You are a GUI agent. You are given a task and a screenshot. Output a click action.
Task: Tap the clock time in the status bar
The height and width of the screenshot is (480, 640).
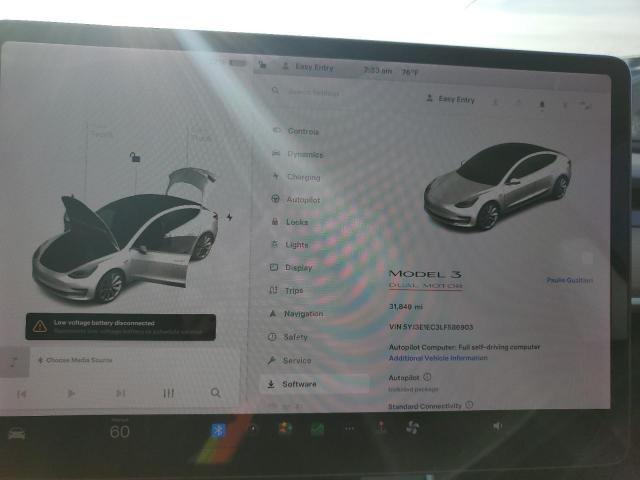tap(378, 70)
